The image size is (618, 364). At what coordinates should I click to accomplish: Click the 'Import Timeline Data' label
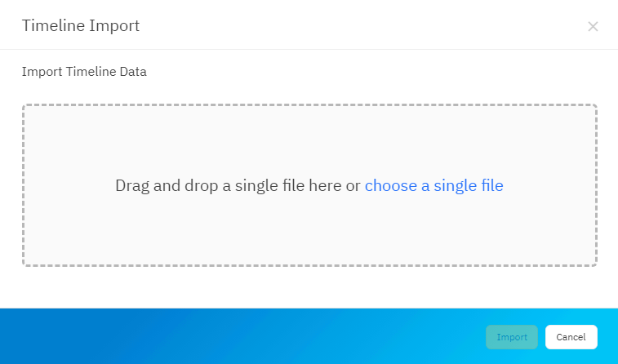point(84,72)
